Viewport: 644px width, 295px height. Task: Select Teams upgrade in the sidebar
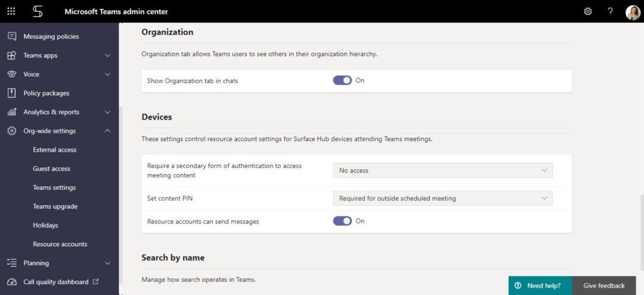(55, 206)
